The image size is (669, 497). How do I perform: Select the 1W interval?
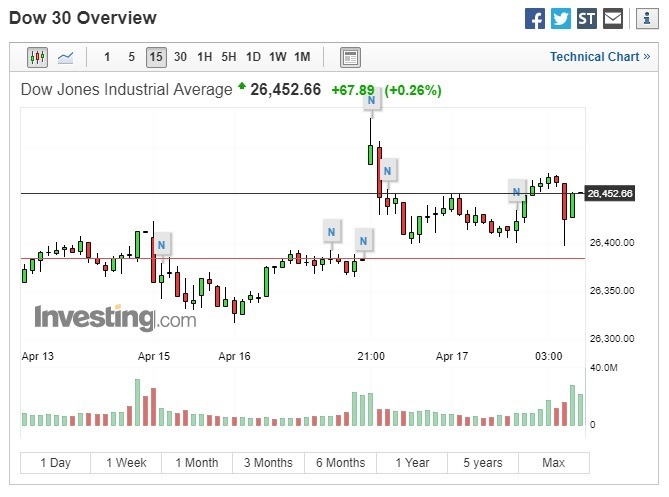277,57
